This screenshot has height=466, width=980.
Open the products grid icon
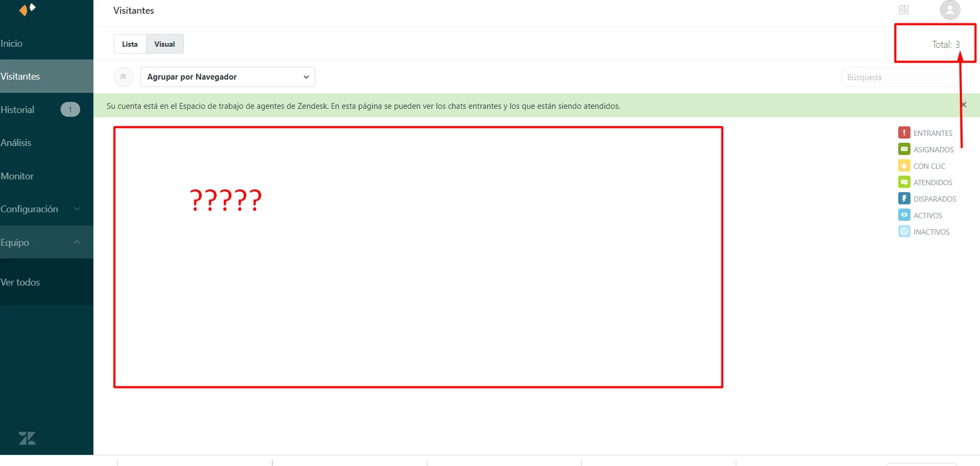coord(904,10)
